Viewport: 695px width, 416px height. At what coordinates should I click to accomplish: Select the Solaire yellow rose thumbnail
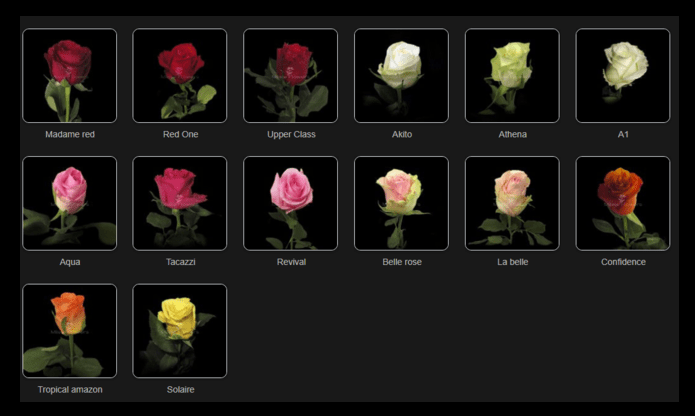point(180,331)
